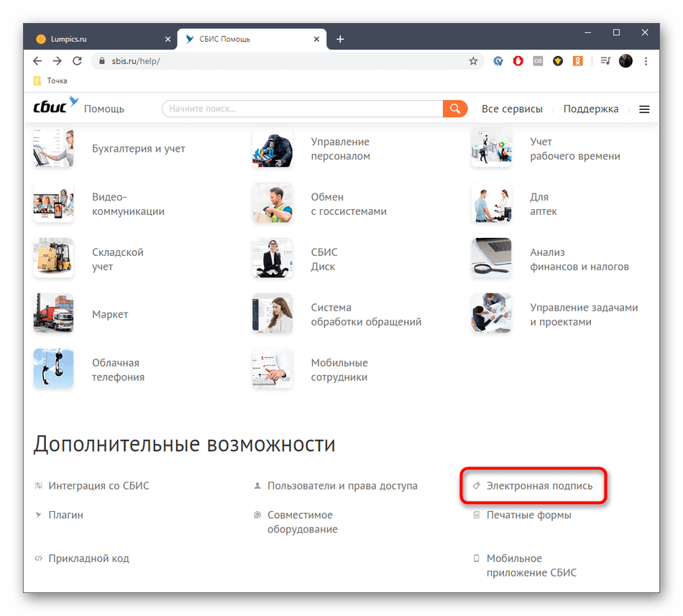Click the Управление персоналом gorilla thumbnail
Screen dimensions: 683x616
272,148
